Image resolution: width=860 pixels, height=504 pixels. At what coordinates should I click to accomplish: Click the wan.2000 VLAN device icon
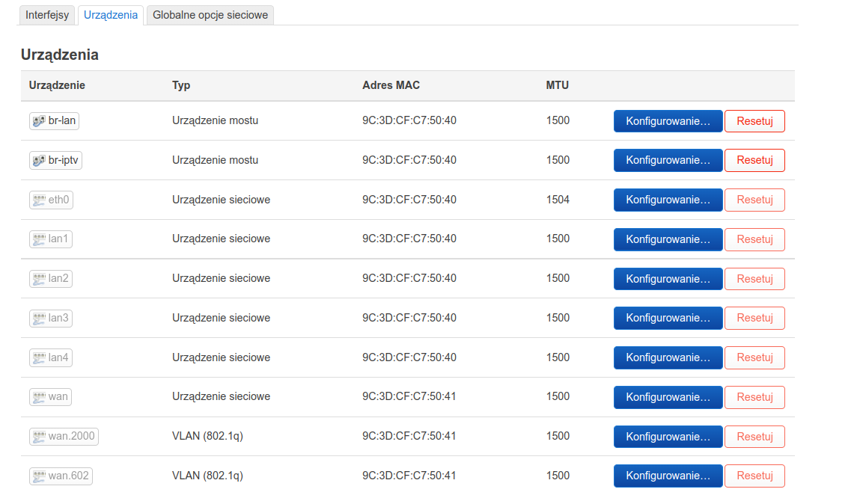coord(39,437)
